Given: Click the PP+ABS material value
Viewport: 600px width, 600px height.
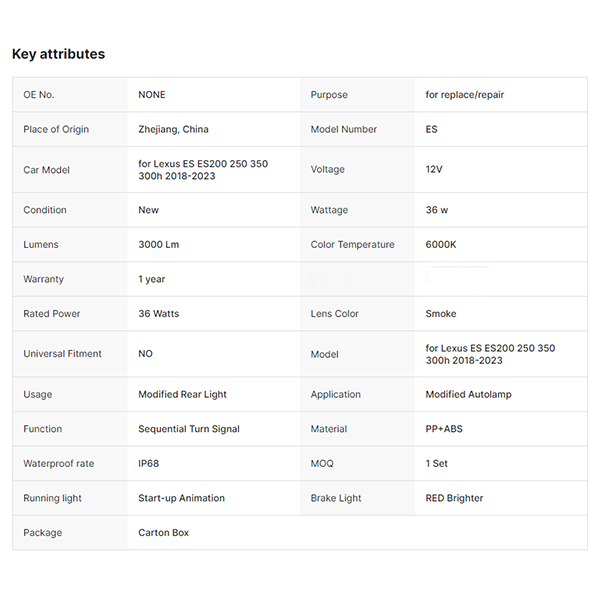Looking at the screenshot, I should point(444,429).
